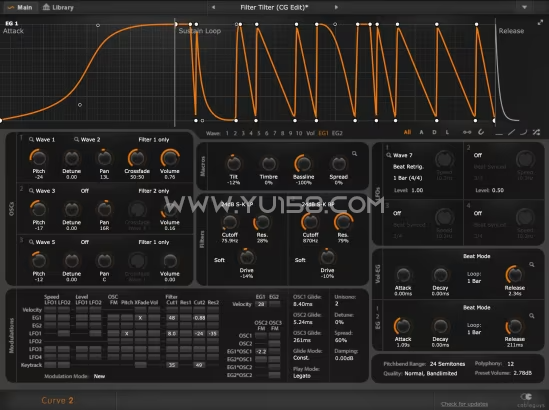Open the preset dropdown menu at top right

[524, 7]
